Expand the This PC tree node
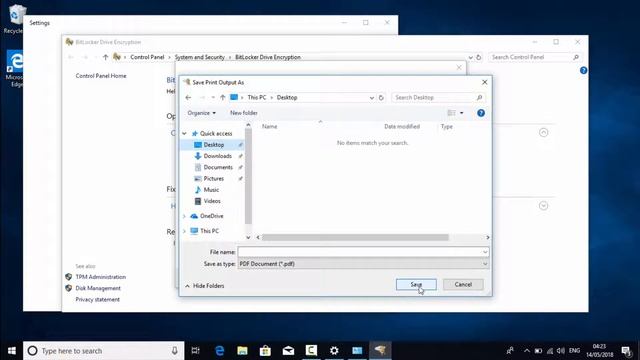 pos(184,231)
